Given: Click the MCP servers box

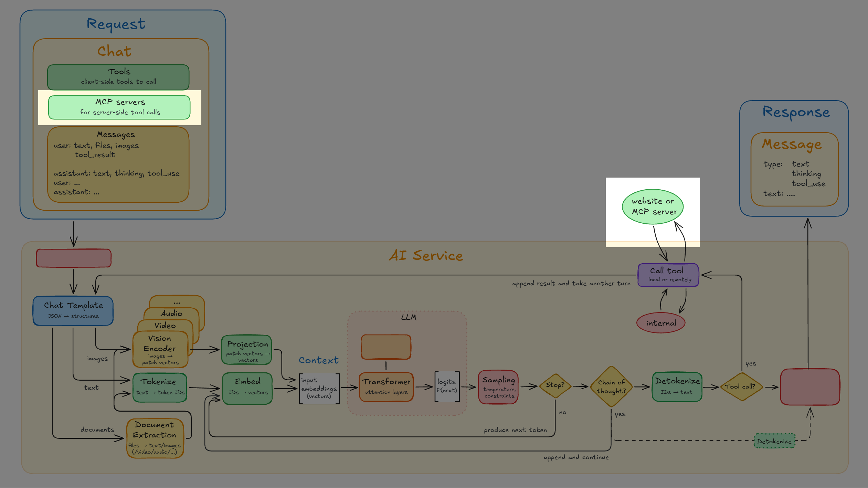Looking at the screenshot, I should [x=119, y=107].
